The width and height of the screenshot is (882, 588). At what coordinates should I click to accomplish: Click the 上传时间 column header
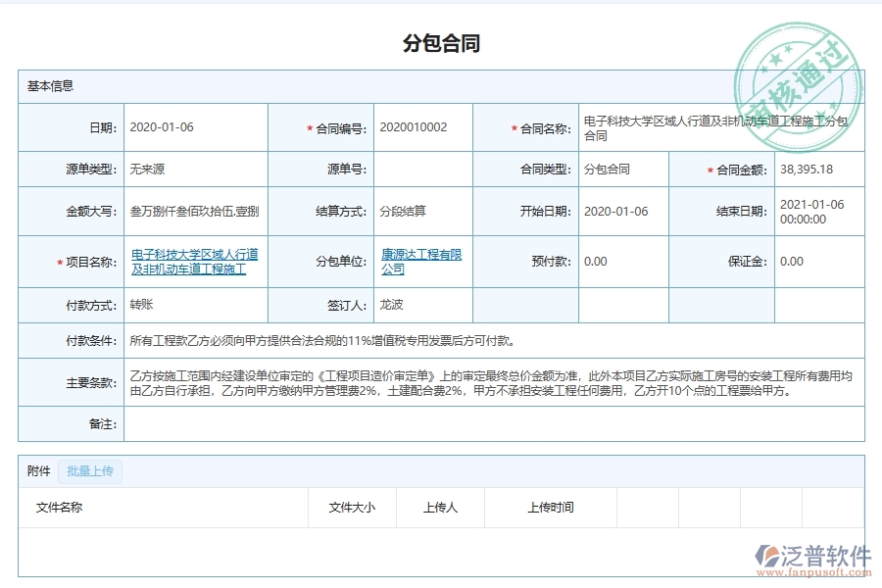(550, 508)
